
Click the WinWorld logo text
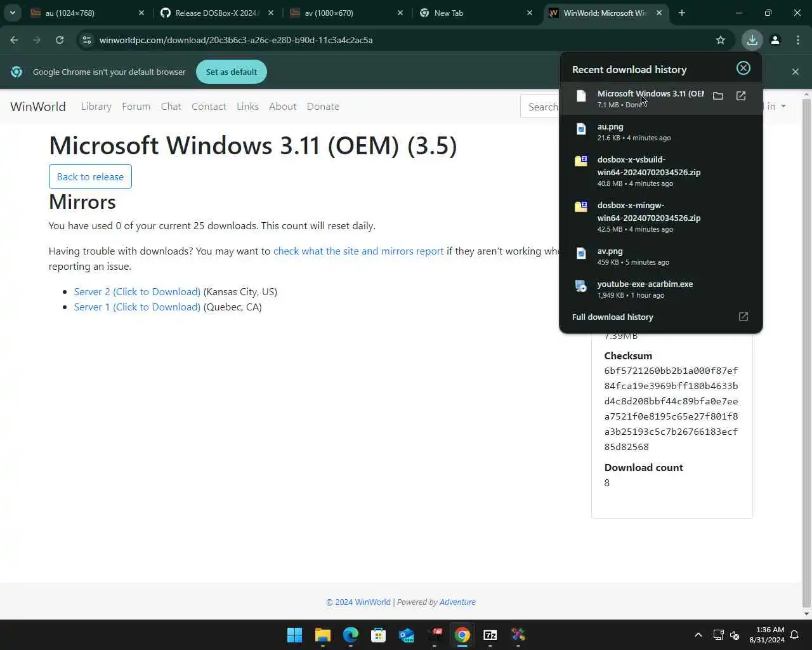click(38, 107)
